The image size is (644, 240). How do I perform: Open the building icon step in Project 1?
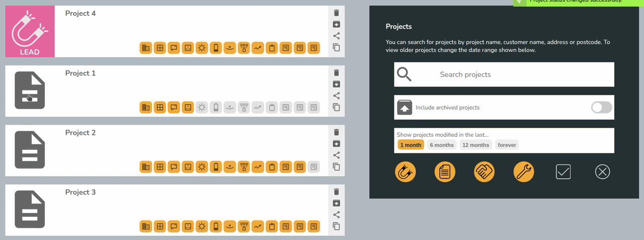click(x=145, y=107)
